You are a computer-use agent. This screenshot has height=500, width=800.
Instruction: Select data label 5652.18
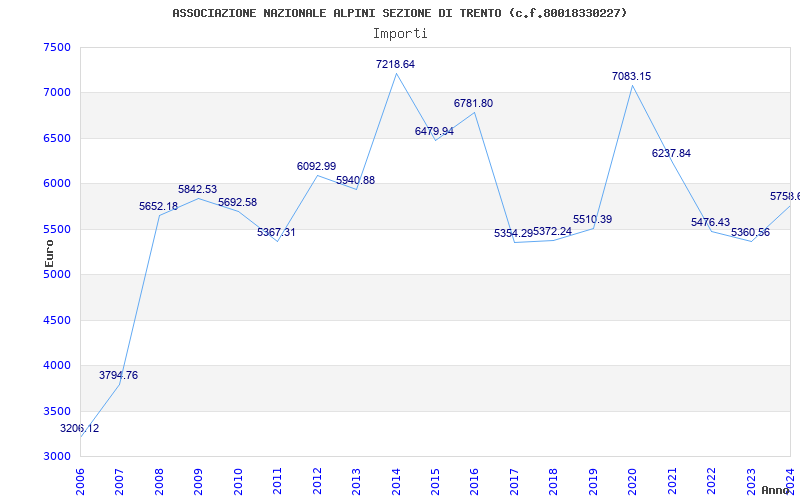click(x=158, y=207)
